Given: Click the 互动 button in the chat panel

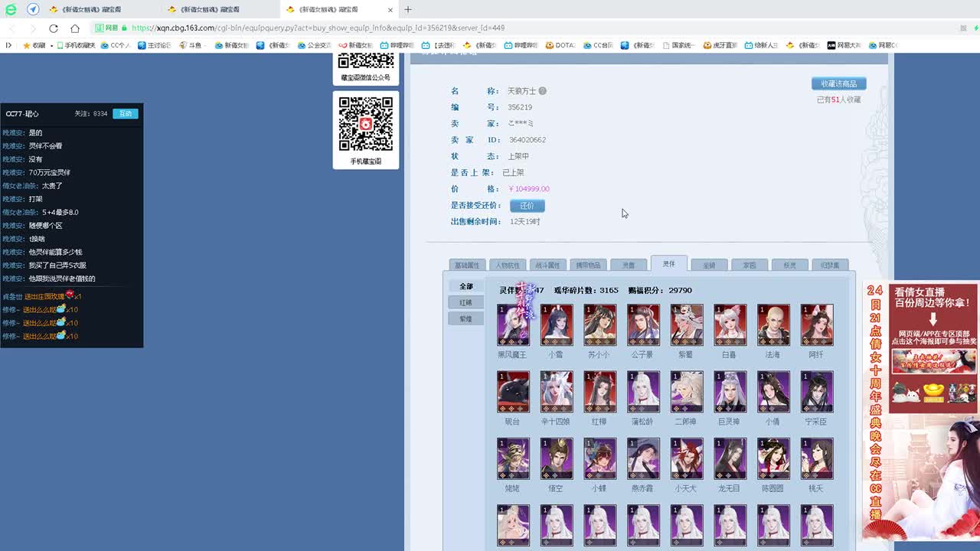Looking at the screenshot, I should click(126, 114).
